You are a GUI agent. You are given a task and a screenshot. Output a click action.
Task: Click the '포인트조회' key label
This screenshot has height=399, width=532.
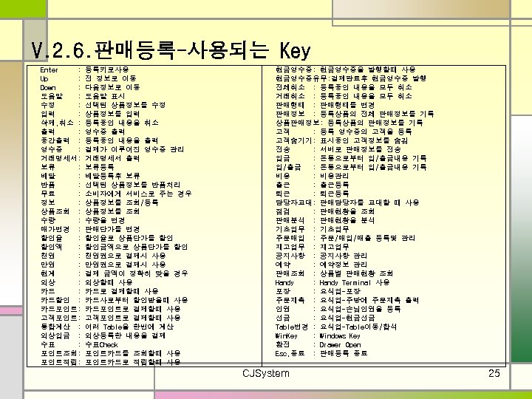(58, 353)
